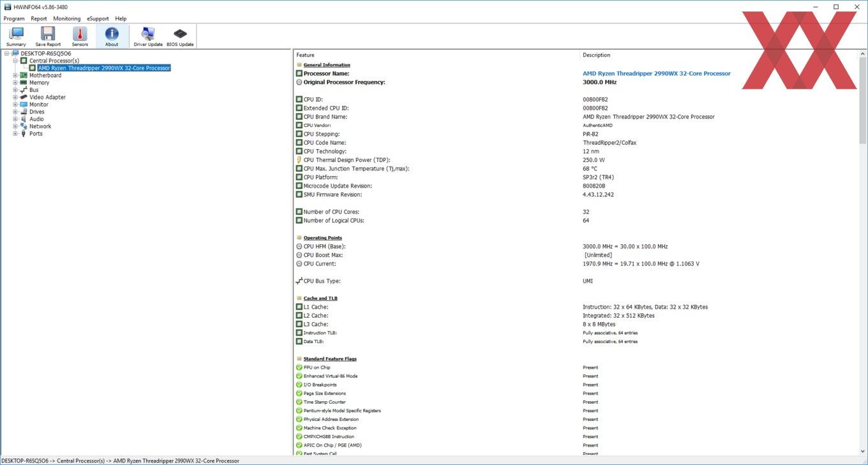Open the Help menu
868x465 pixels.
pos(121,18)
